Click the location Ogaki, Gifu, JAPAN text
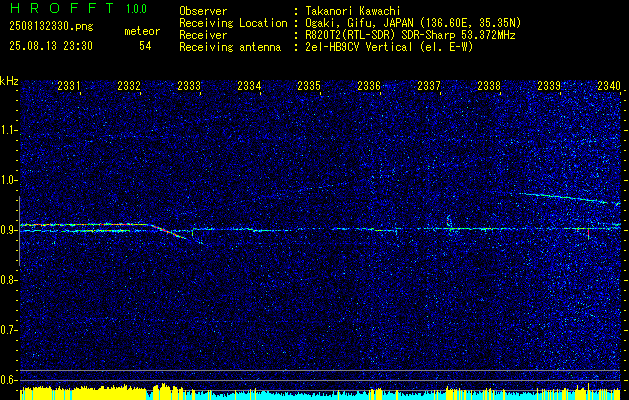 [413, 23]
